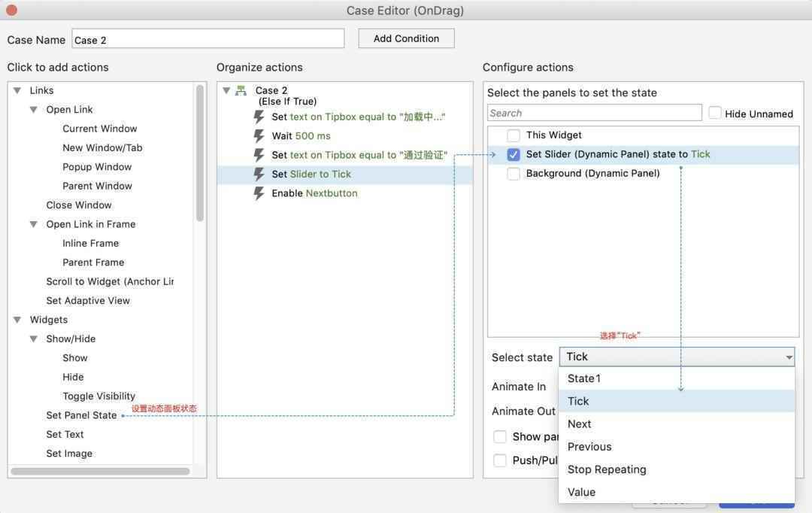
Task: Click the actions list horizontal scrollbar
Action: tap(100, 472)
